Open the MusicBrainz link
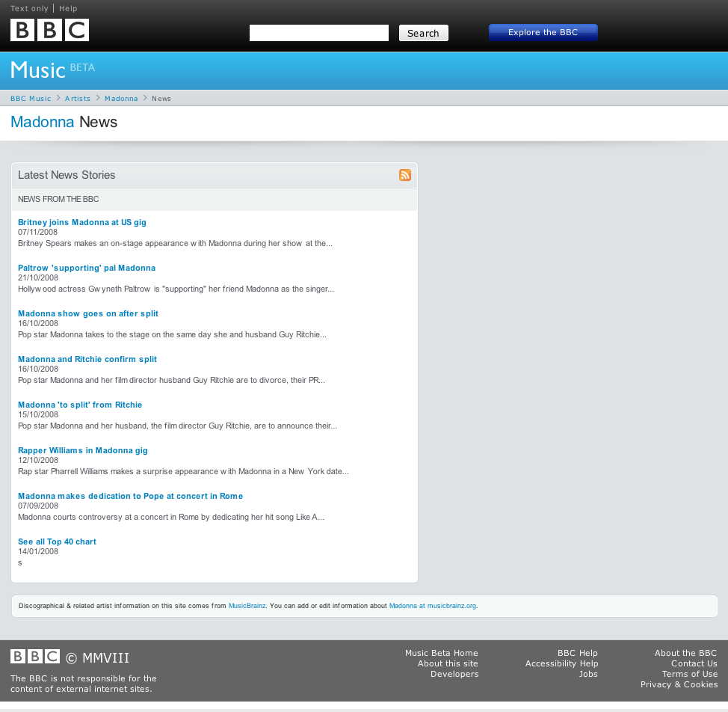This screenshot has height=712, width=728. 247,606
